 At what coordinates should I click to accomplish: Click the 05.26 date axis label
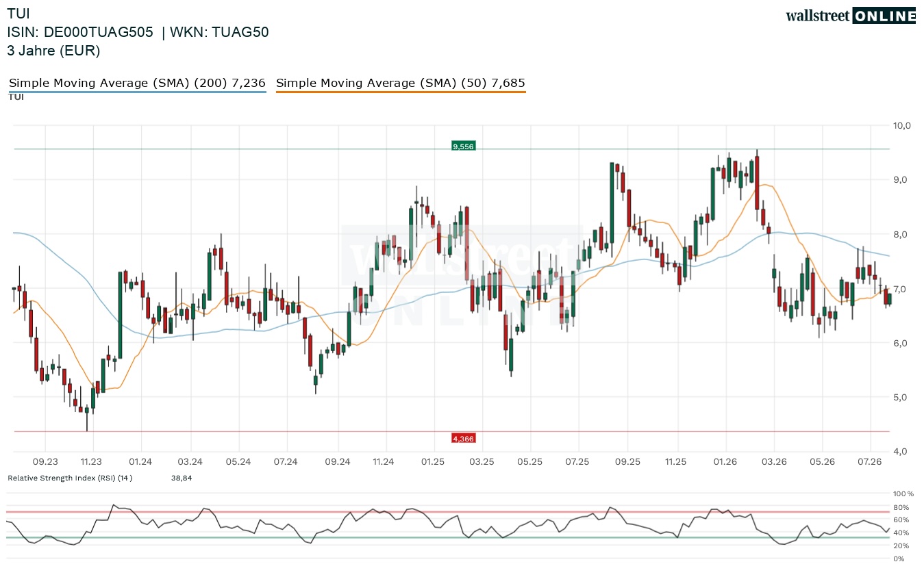(x=822, y=462)
